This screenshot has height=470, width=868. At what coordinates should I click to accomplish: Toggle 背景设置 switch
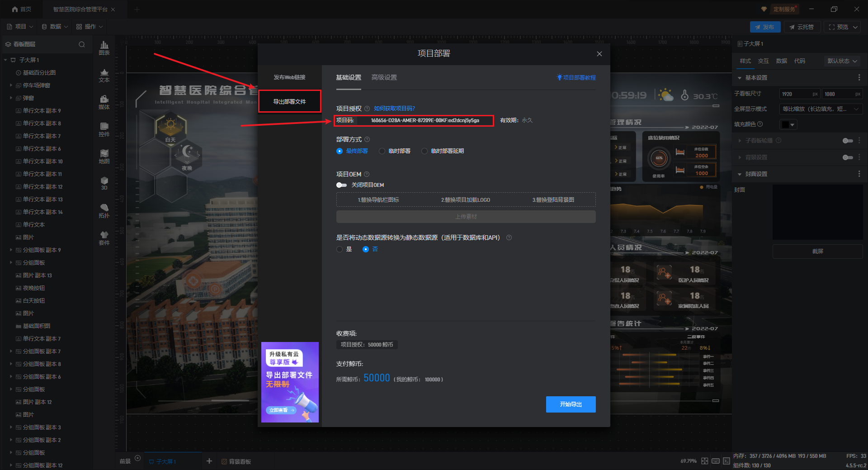pyautogui.click(x=848, y=157)
